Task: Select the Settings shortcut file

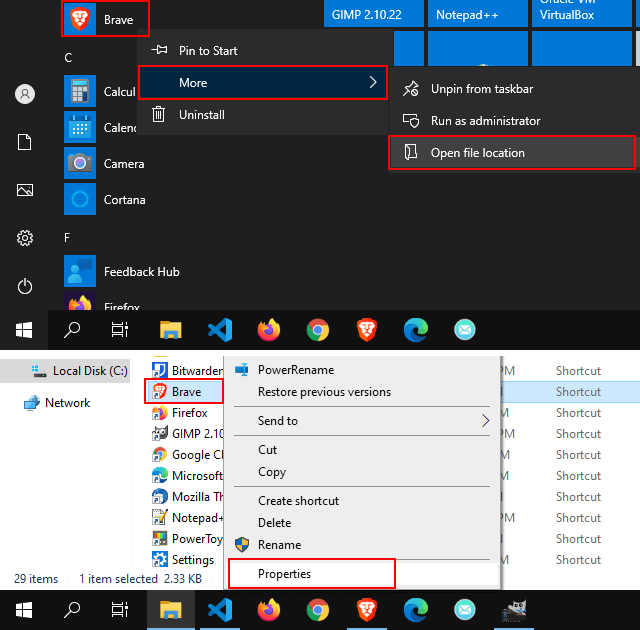Action: [x=183, y=560]
